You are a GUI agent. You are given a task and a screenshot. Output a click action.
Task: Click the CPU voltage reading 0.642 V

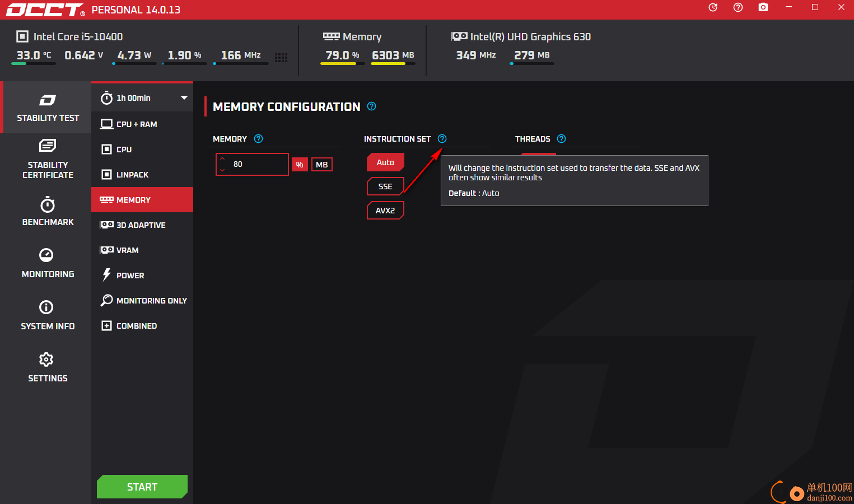tap(84, 55)
